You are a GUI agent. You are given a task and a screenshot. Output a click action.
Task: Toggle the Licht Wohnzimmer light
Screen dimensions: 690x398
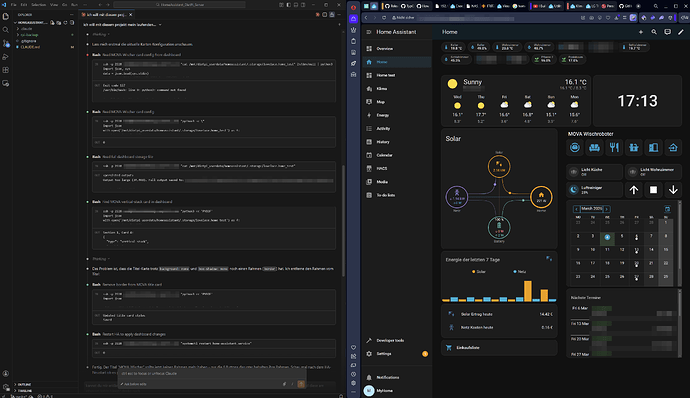click(x=653, y=172)
